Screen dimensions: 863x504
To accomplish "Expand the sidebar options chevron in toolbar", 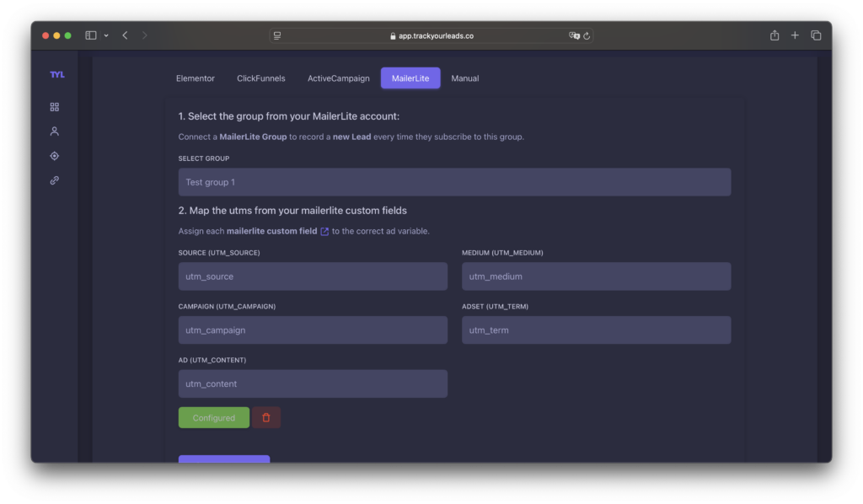I will point(106,35).
